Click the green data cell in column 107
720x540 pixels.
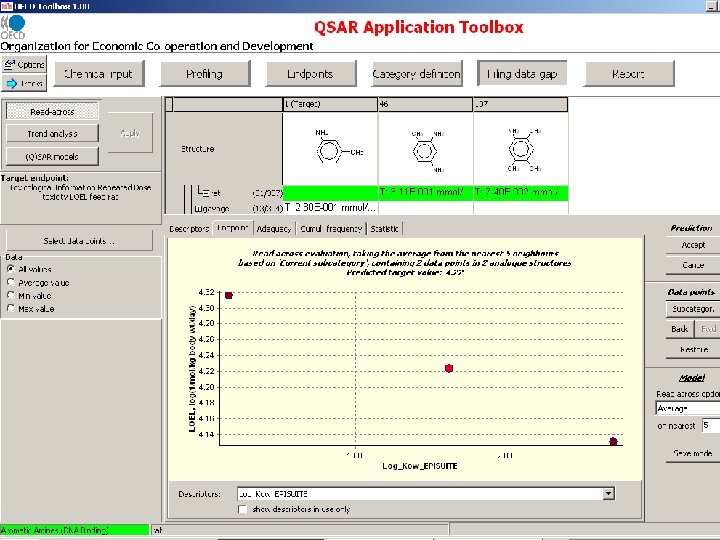click(521, 192)
